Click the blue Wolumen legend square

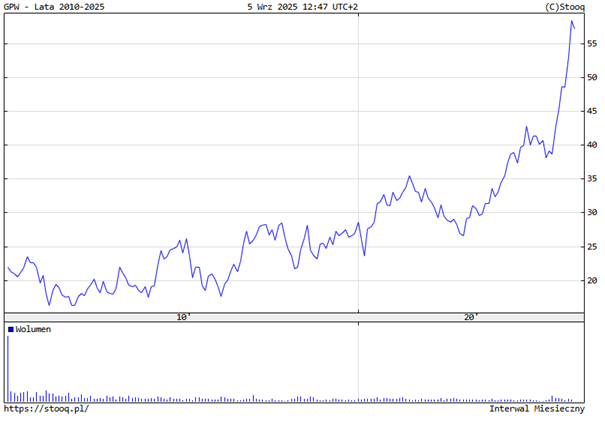[x=11, y=329]
